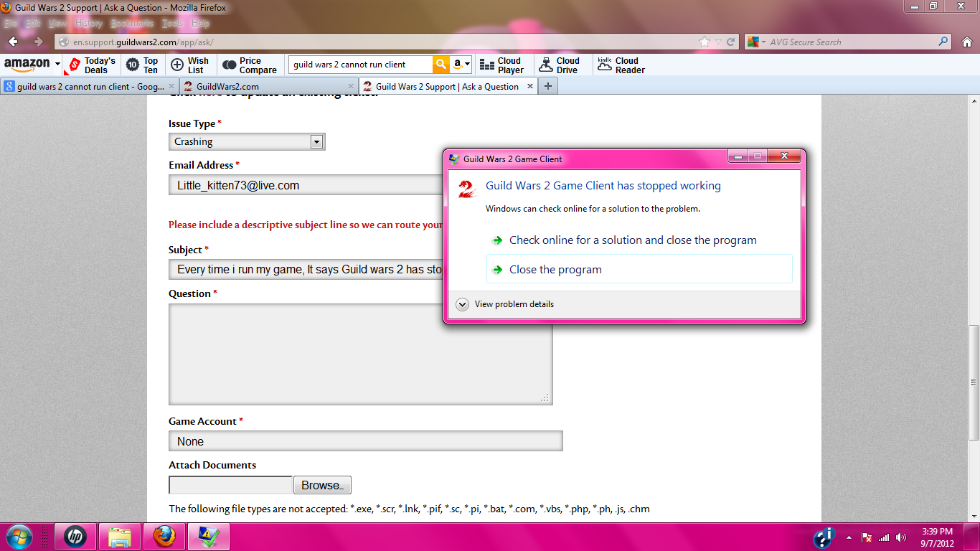Close the GuildWars2.com tab
The image size is (980, 551).
pos(350,86)
